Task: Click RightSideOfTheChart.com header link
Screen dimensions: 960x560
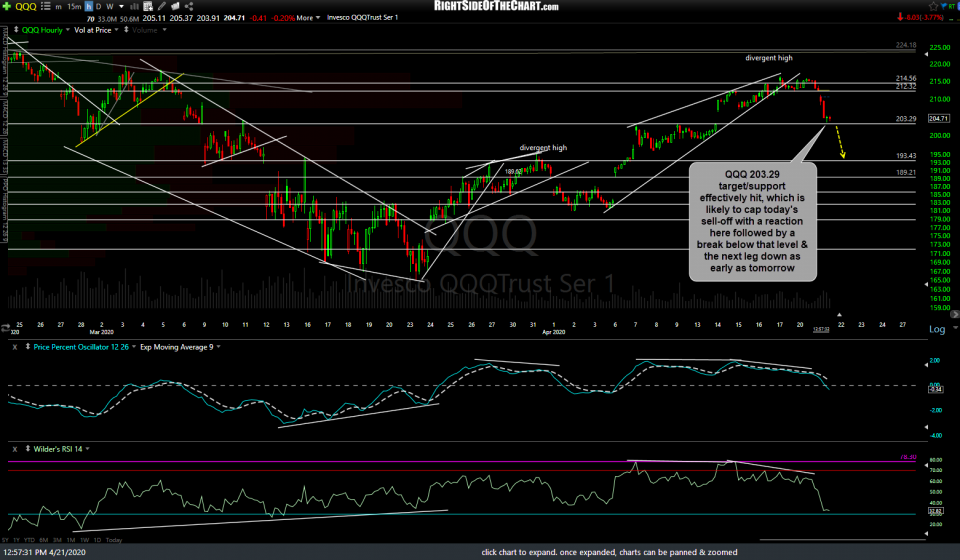Action: (x=496, y=6)
